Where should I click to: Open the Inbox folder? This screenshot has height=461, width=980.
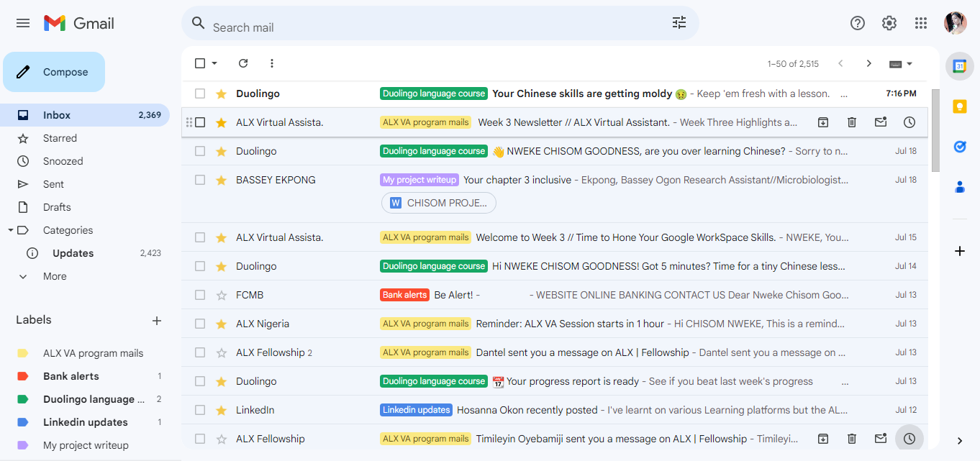tap(85, 115)
